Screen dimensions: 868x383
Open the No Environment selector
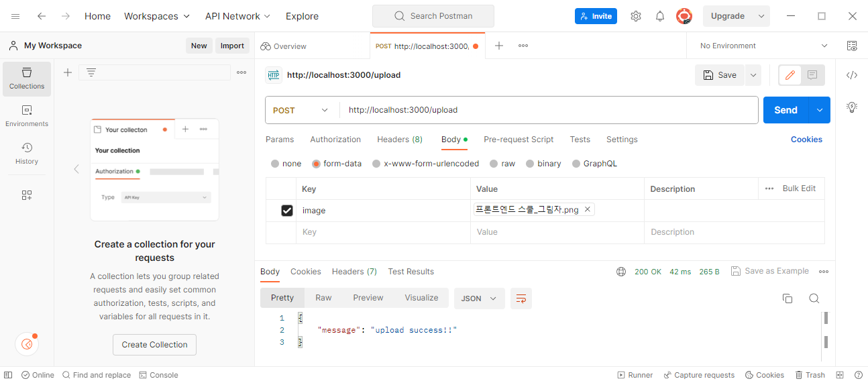click(763, 46)
